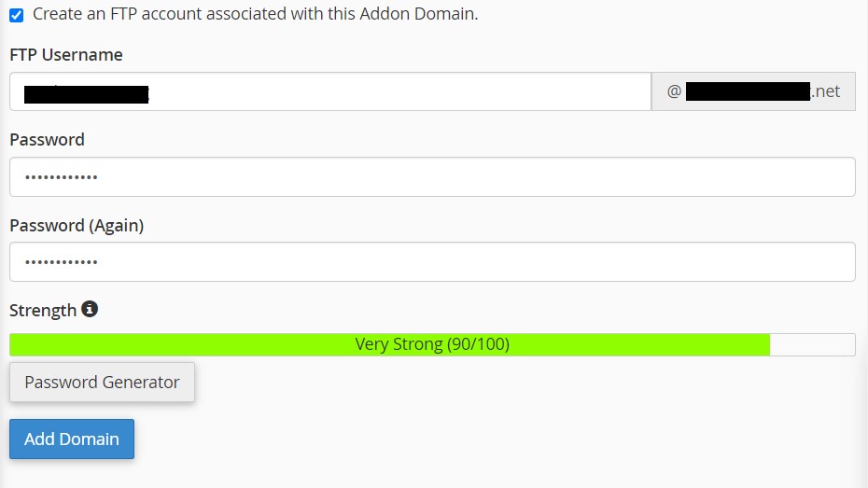The height and width of the screenshot is (488, 868).
Task: Click the Password label
Action: 47,139
